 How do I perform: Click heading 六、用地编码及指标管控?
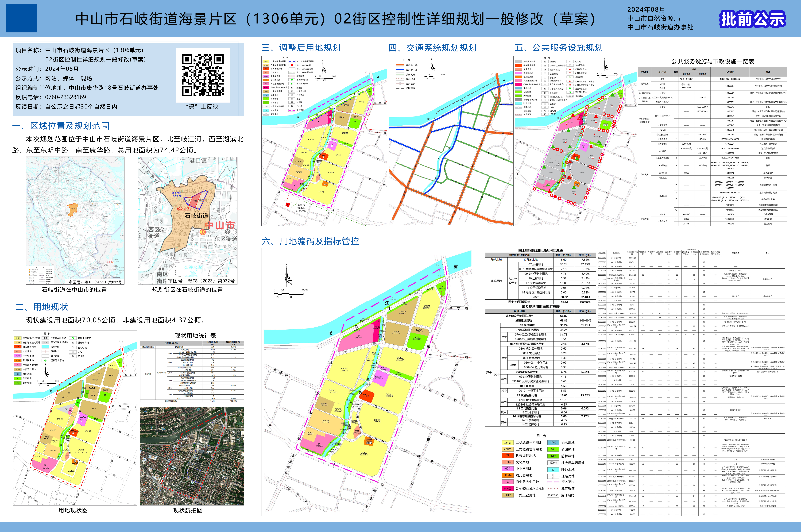(x=310, y=241)
